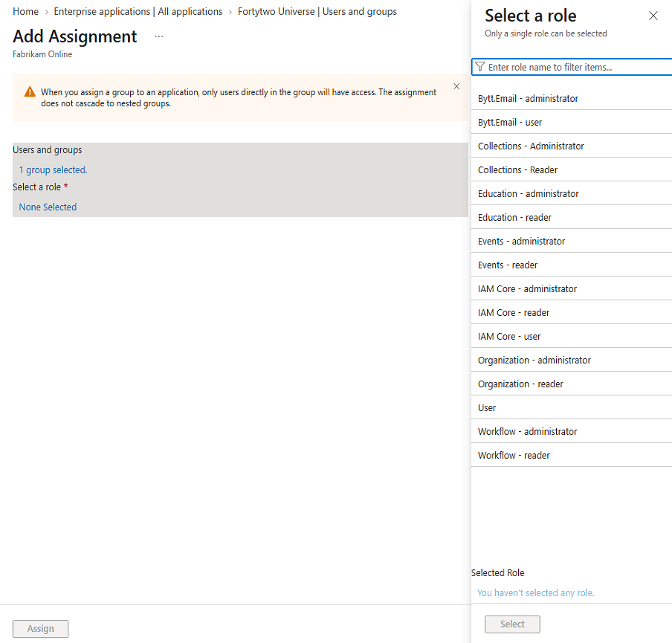Click the None Selected role link

pyautogui.click(x=48, y=207)
